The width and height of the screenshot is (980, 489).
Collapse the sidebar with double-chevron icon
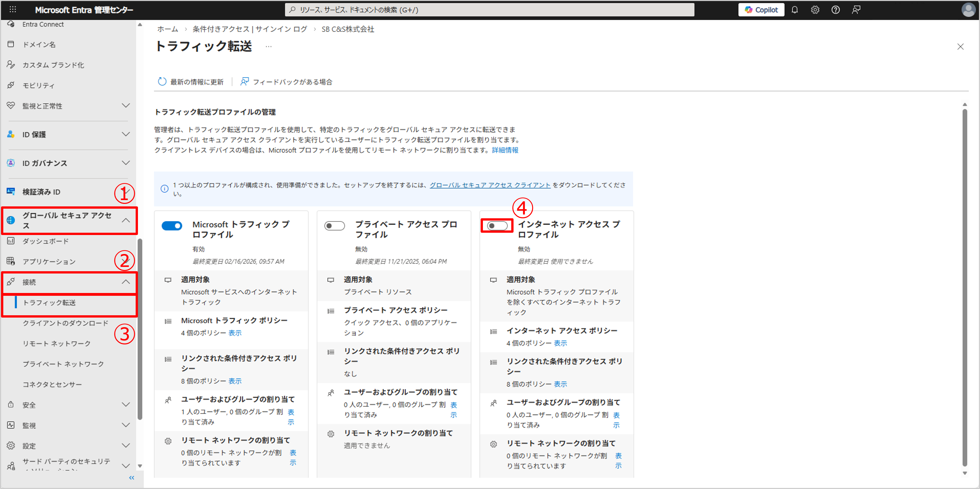tap(132, 478)
